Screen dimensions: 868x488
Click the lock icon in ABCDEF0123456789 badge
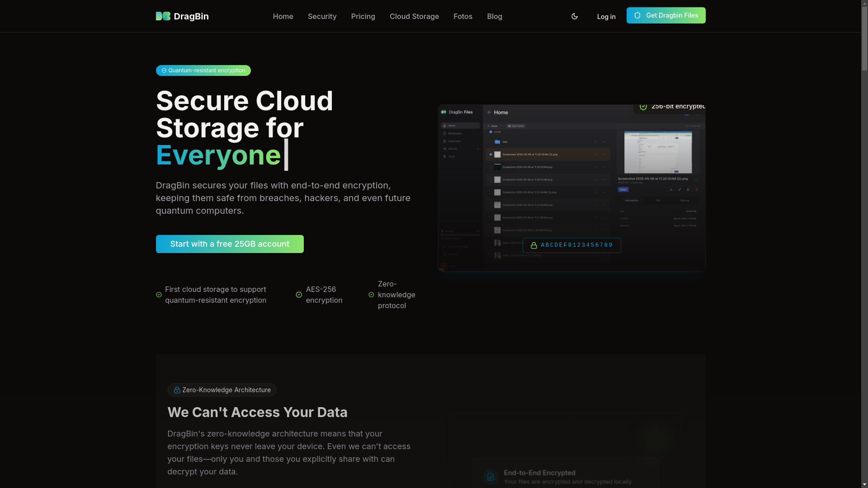[534, 245]
